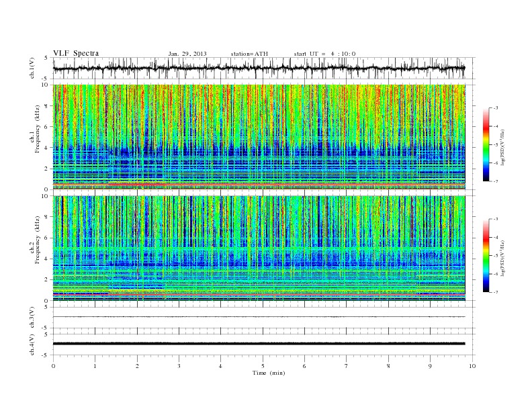The height and width of the screenshot is (411, 532).
Task: Click the "-7" label on ch.2 colorbar
Action: [x=496, y=292]
